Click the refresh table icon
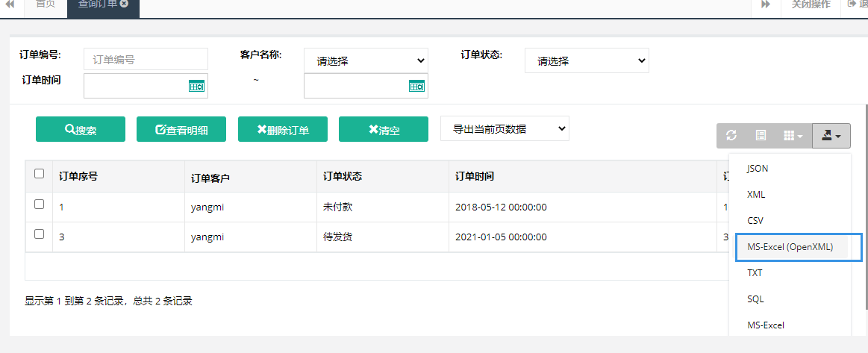868x353 pixels. click(731, 136)
